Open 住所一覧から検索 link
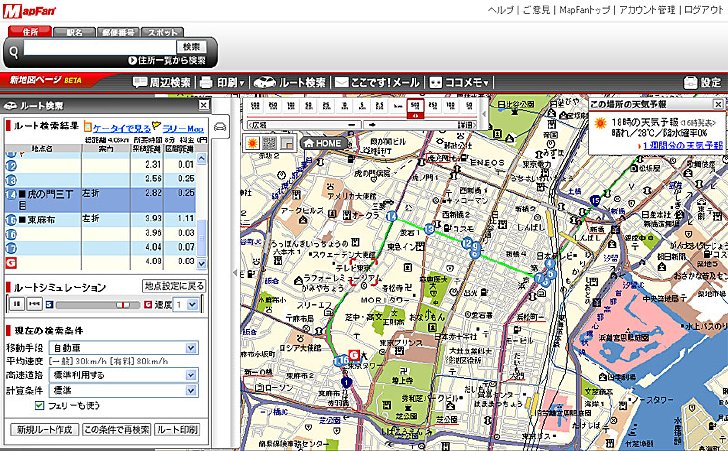 click(x=167, y=60)
